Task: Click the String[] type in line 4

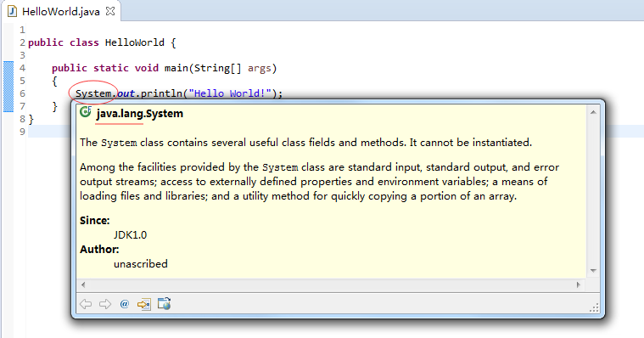Action: (218, 68)
